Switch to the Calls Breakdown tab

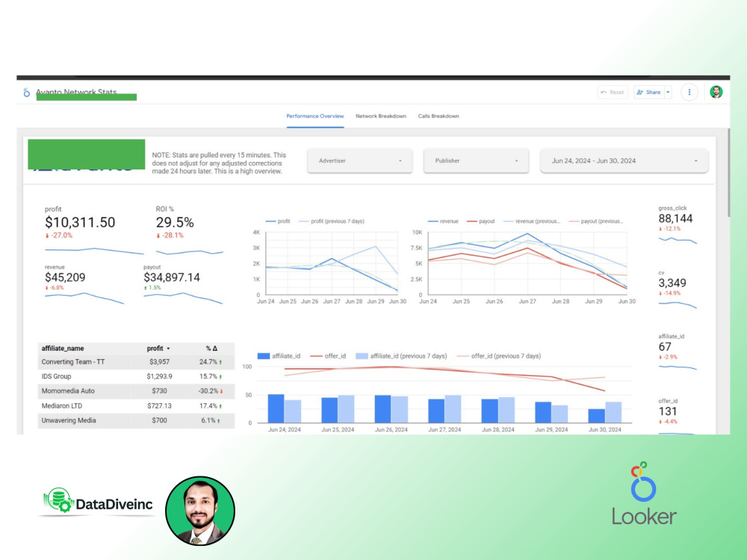439,116
